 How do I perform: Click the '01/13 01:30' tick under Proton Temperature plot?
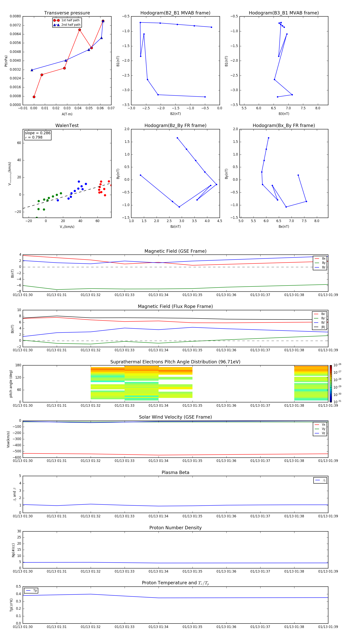(x=23, y=627)
